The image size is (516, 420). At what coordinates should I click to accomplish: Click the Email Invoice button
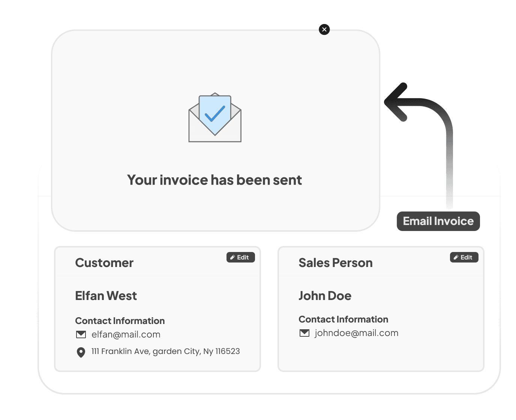438,221
